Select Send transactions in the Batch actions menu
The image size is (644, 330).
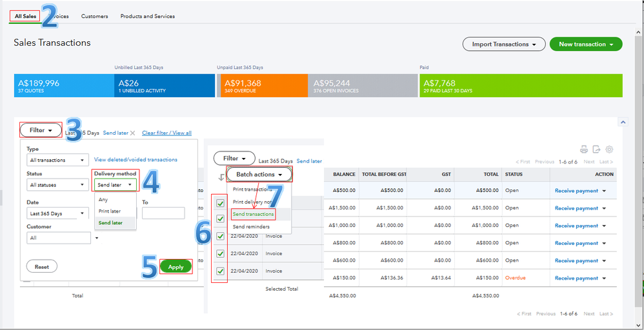(x=252, y=214)
